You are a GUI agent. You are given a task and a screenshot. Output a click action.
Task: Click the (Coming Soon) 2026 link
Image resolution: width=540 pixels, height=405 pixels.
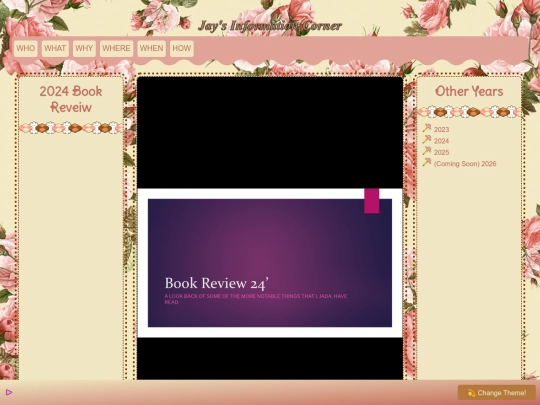pyautogui.click(x=465, y=164)
